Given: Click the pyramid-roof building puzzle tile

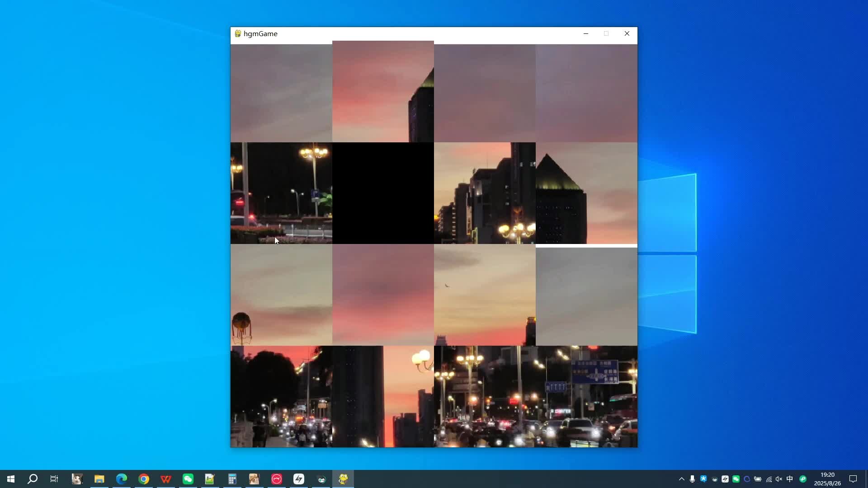Looking at the screenshot, I should click(586, 193).
